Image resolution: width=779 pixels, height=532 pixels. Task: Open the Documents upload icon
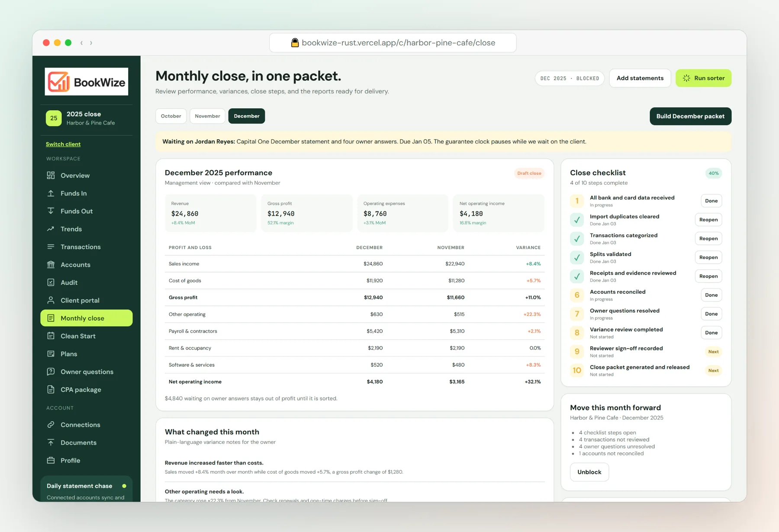[51, 442]
